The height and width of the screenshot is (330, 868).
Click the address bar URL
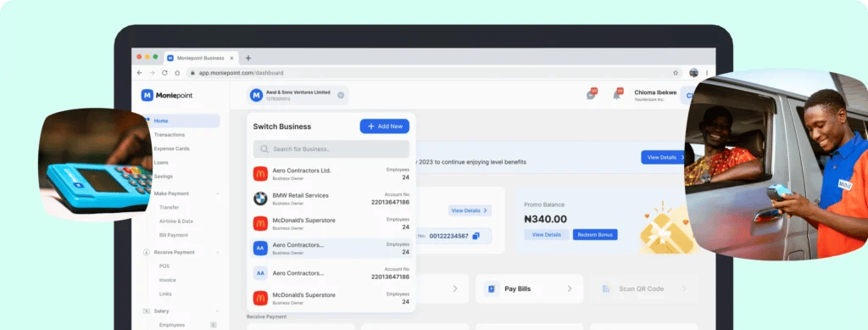click(241, 73)
